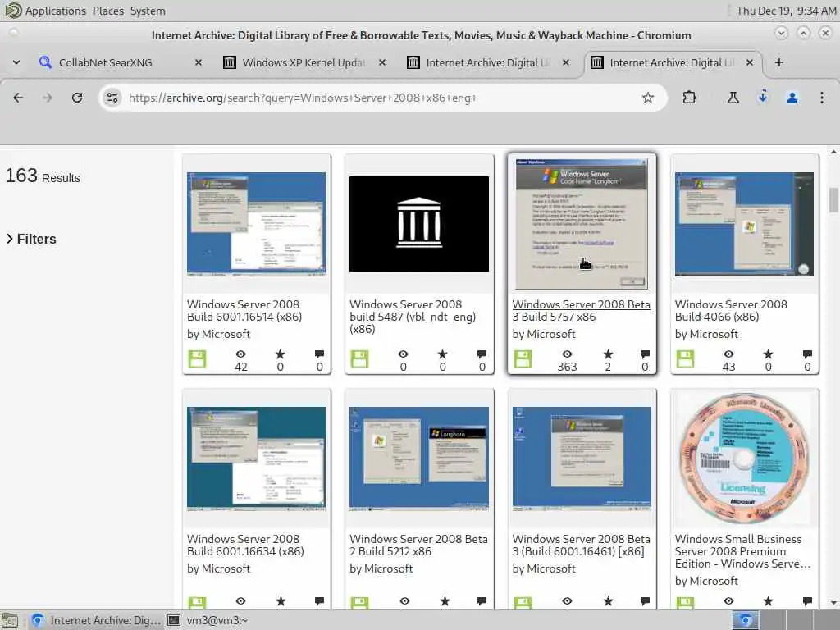Click the forward navigation arrow
Image resolution: width=840 pixels, height=630 pixels.
click(48, 98)
